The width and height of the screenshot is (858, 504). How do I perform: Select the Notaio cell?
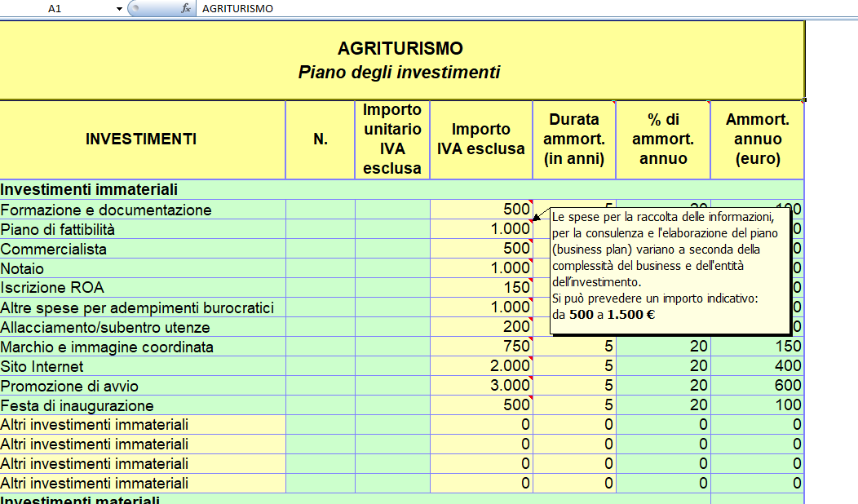[x=142, y=268]
